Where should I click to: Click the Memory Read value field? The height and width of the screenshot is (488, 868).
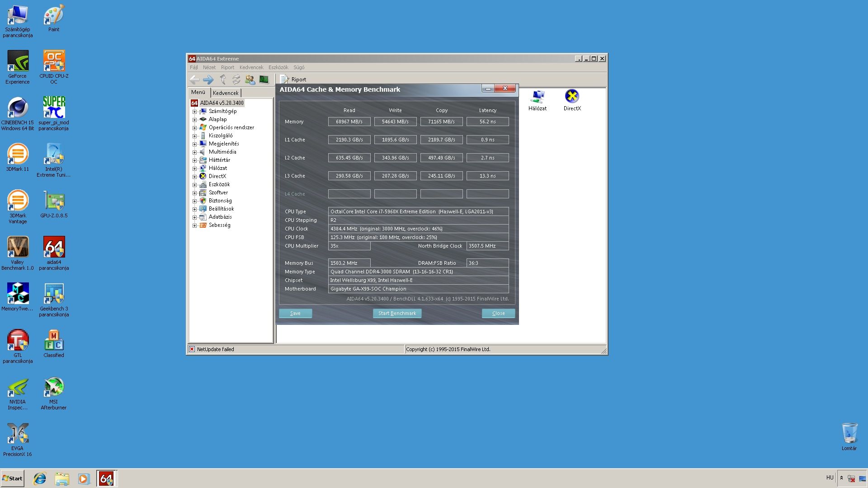349,122
